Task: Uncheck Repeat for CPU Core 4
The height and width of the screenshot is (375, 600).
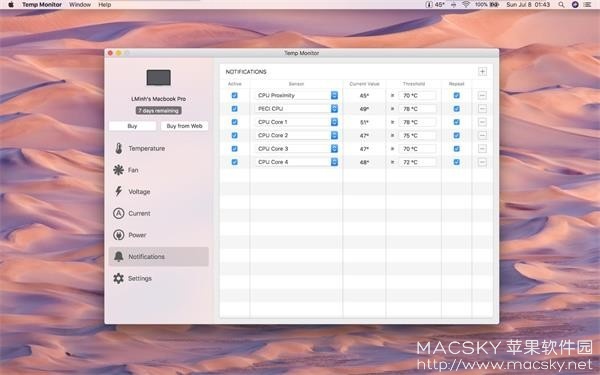Action: click(x=457, y=162)
